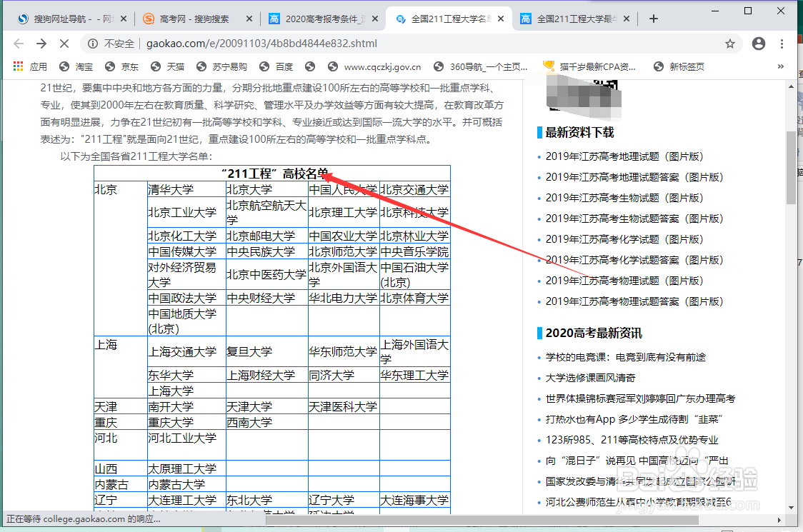Screen dimensions: 803x532
Task: Open the Chrome profile avatar icon
Action: [759, 44]
